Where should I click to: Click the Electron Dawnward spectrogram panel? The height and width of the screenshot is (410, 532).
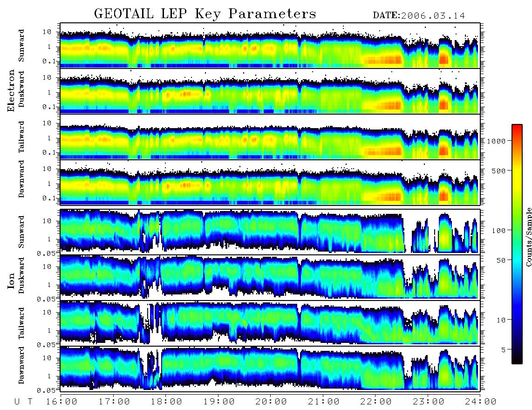tap(270, 182)
